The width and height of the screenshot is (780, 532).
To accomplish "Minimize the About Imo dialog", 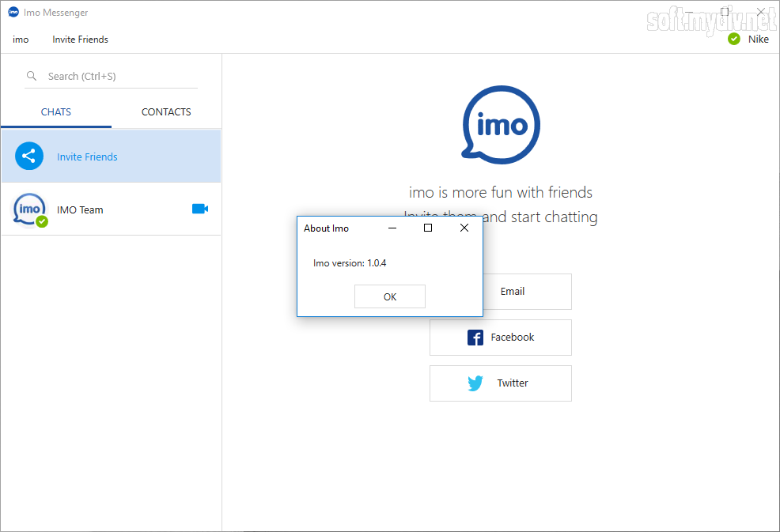I will [x=392, y=228].
